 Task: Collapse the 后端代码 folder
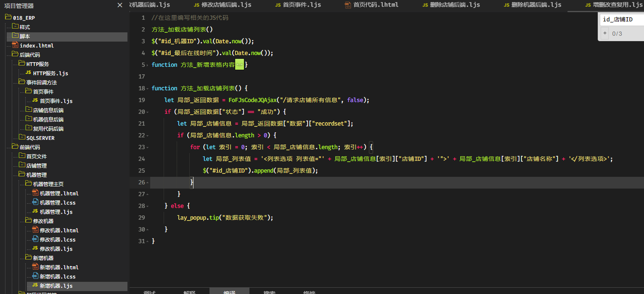tap(15, 54)
